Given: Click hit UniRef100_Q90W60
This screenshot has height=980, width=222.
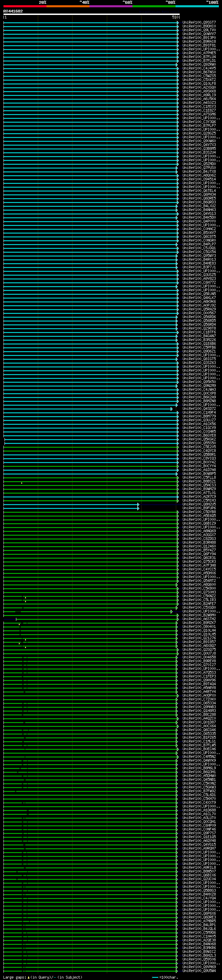Looking at the screenshot, I should pyautogui.click(x=199, y=141).
